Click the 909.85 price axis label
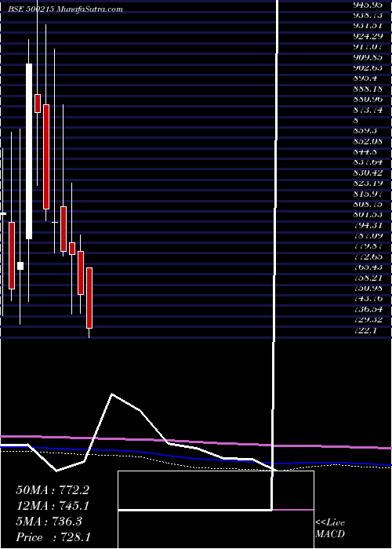Viewport: 392px width, 549px height. (368, 57)
